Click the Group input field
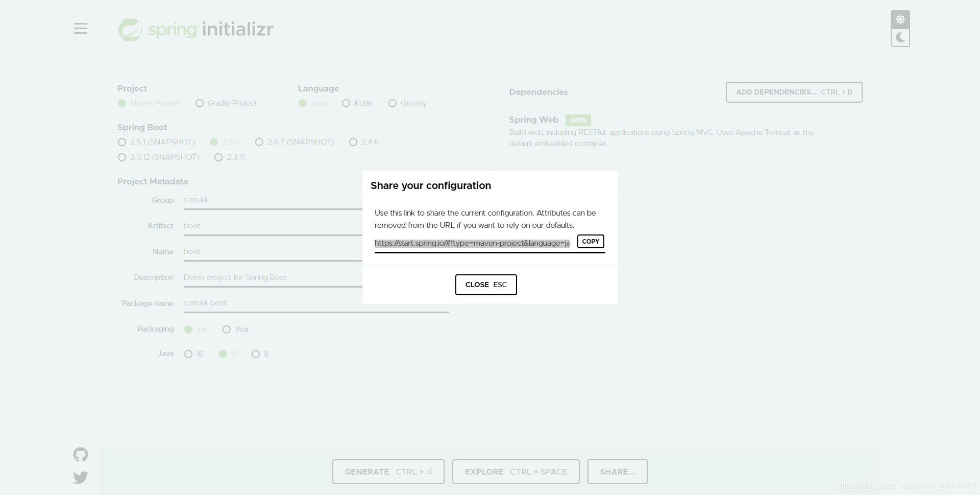Screen dimensions: 980x495 (x=273, y=200)
